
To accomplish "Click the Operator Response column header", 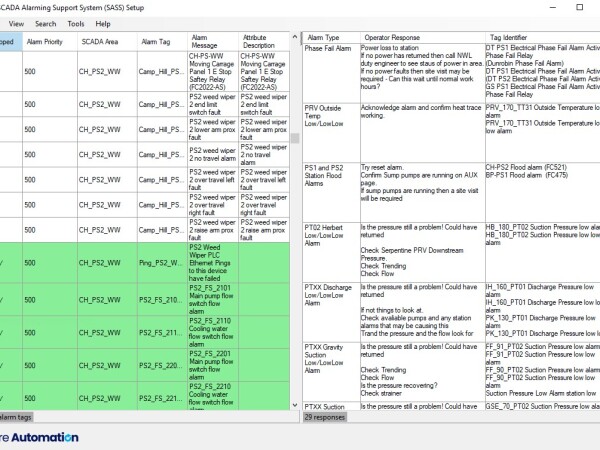I will pos(422,38).
